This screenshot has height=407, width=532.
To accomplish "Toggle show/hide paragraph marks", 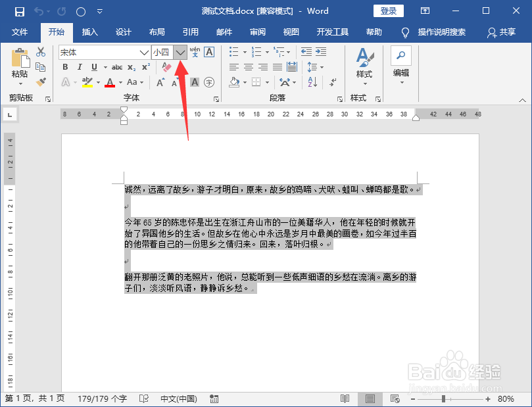I will 333,83.
